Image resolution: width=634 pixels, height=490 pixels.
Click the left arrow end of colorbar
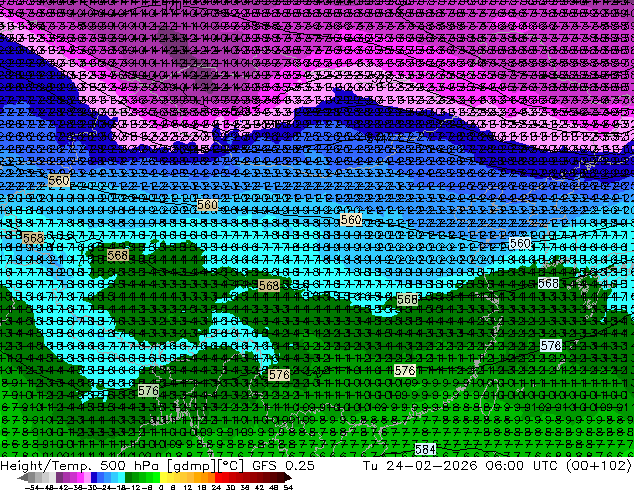point(22,477)
